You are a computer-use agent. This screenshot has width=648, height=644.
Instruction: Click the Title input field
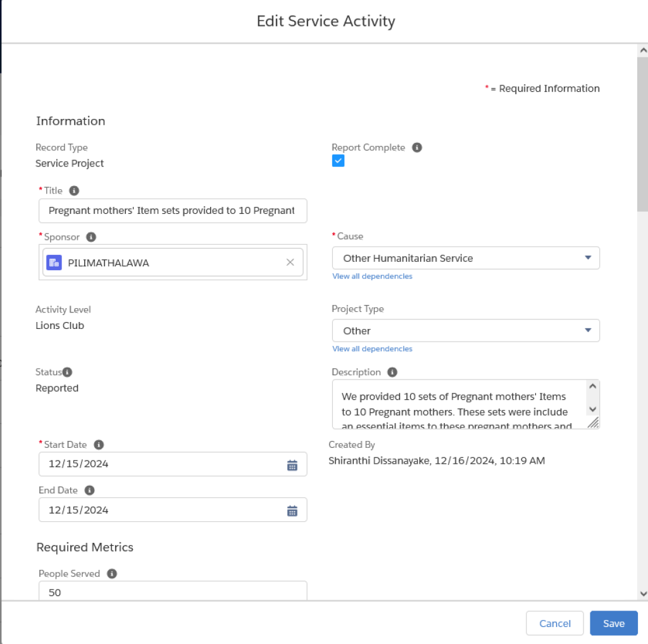point(173,211)
